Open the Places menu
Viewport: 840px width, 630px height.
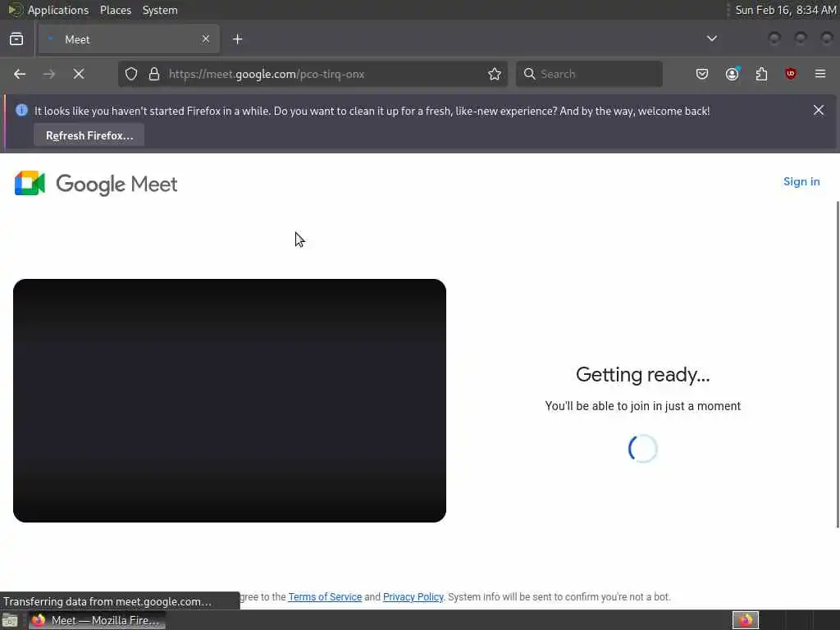116,10
